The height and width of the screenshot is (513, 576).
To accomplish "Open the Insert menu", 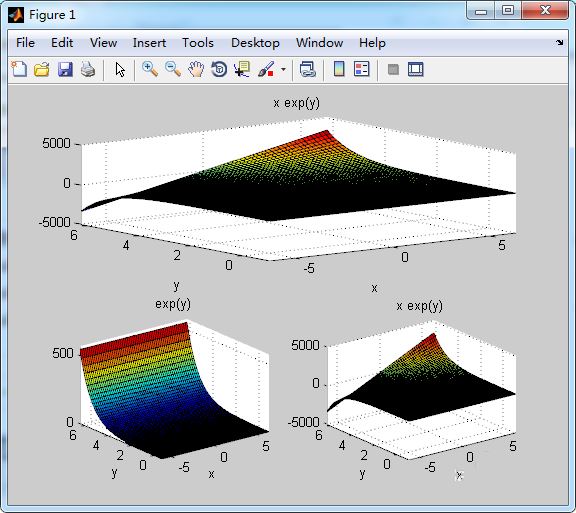I will [x=149, y=43].
